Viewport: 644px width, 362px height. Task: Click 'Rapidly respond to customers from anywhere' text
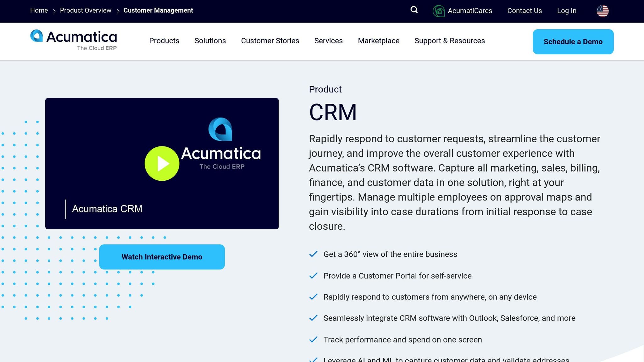tap(430, 297)
